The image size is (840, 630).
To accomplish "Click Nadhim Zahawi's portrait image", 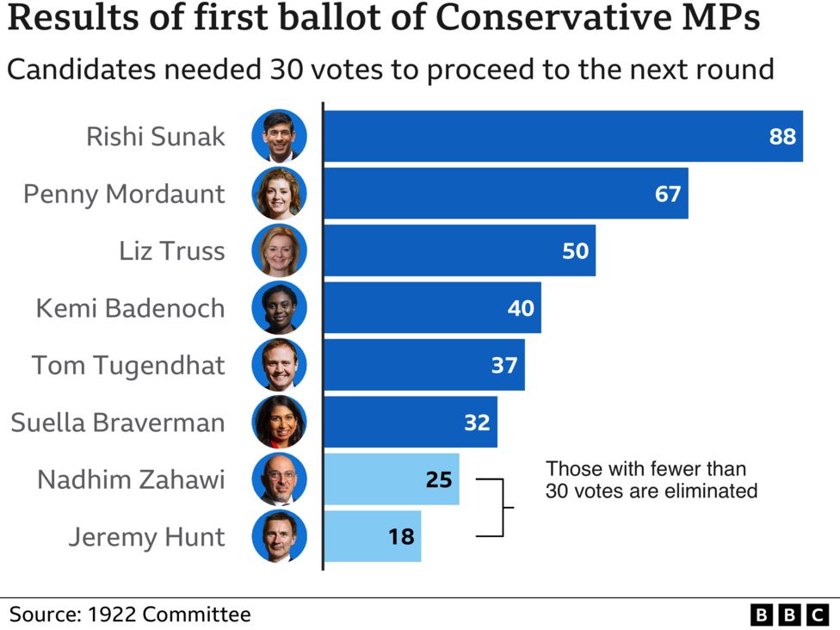I will pos(279,479).
